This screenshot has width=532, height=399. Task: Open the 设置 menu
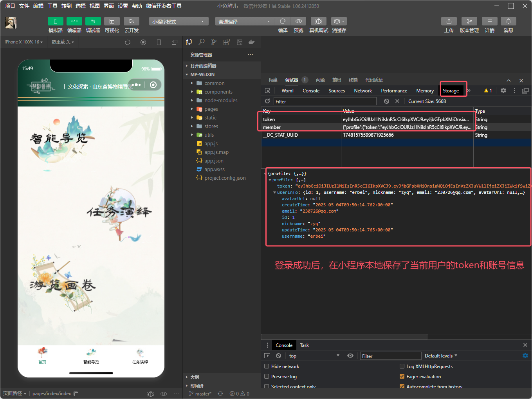pyautogui.click(x=123, y=6)
